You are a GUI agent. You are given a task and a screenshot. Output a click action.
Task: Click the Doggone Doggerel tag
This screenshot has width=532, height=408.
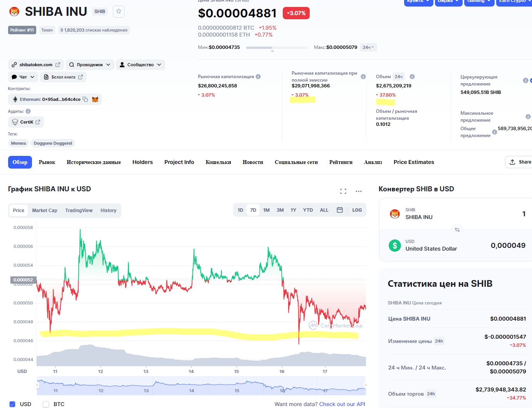[53, 143]
